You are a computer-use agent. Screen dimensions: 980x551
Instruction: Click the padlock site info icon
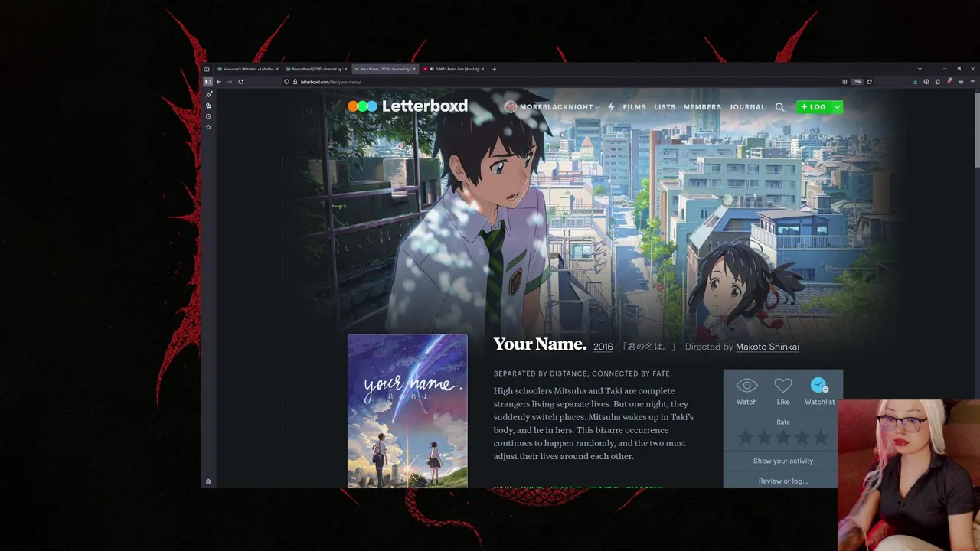coord(295,82)
